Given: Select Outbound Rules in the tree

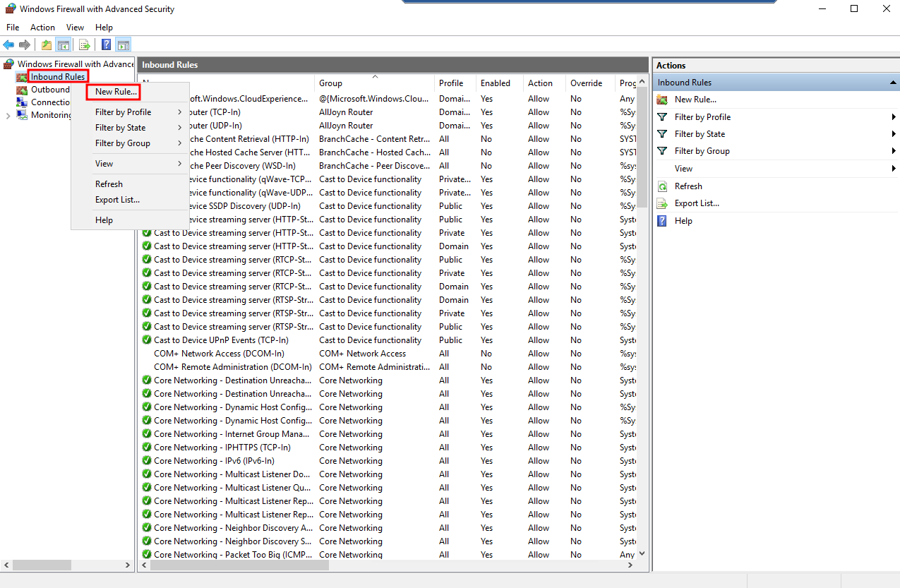Looking at the screenshot, I should click(x=50, y=90).
